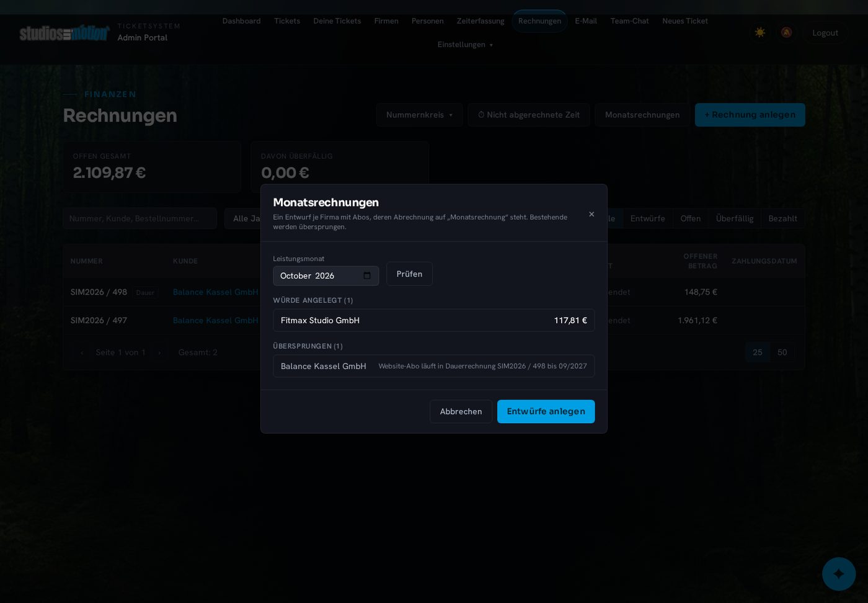Expand the Einstellungen menu
Image resolution: width=868 pixels, height=603 pixels.
(465, 45)
